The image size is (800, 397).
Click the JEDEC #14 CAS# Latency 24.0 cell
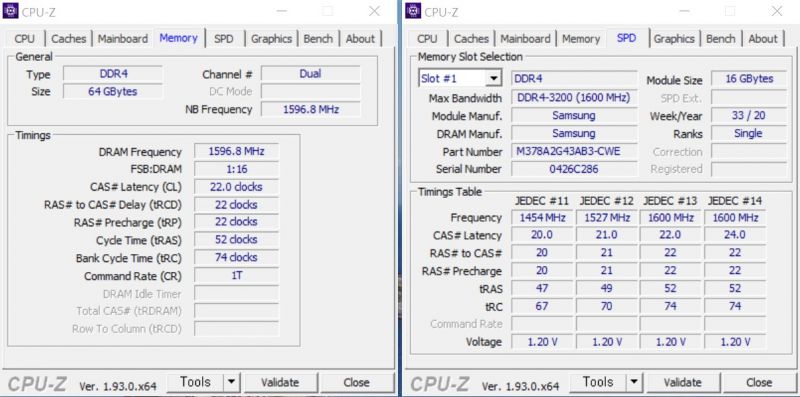[735, 235]
